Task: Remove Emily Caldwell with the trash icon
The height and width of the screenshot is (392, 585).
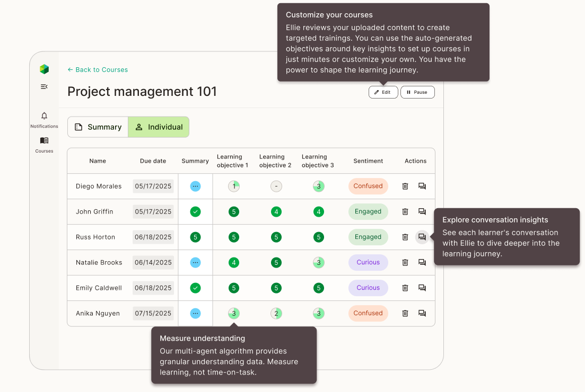Action: coord(405,288)
